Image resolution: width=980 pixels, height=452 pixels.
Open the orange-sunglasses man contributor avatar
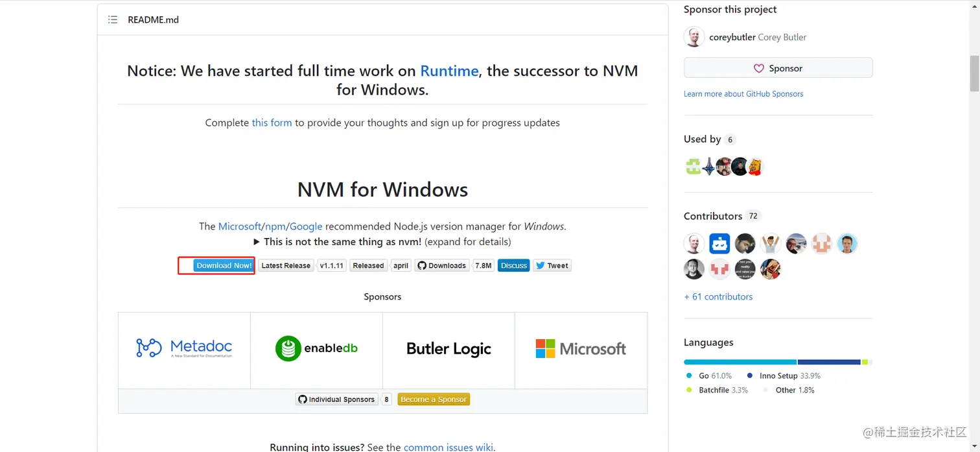(796, 244)
